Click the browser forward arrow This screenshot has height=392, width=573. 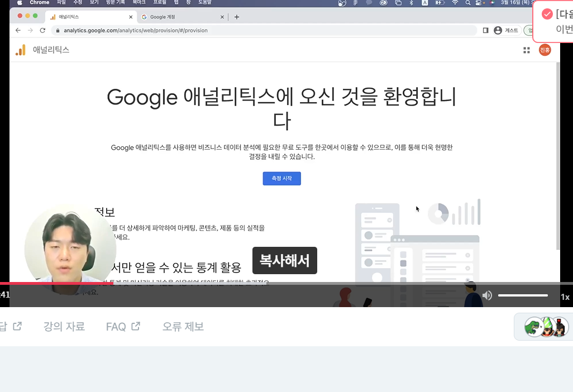point(30,30)
